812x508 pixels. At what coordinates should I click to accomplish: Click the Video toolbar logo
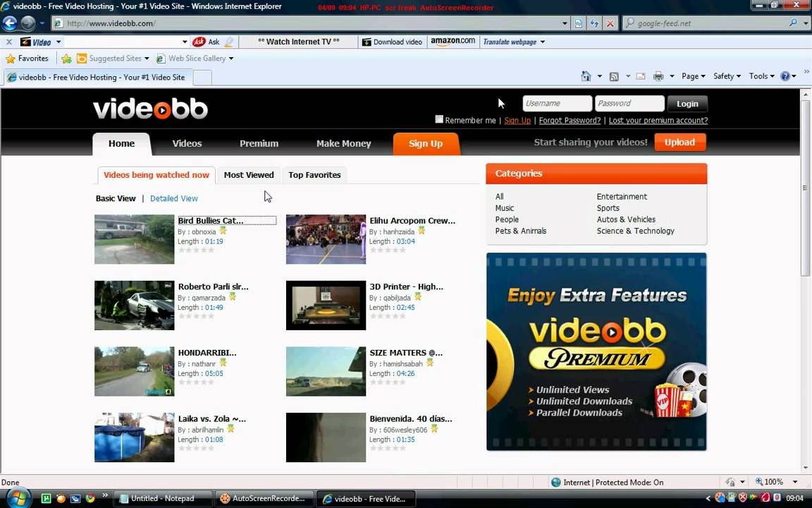[x=35, y=42]
